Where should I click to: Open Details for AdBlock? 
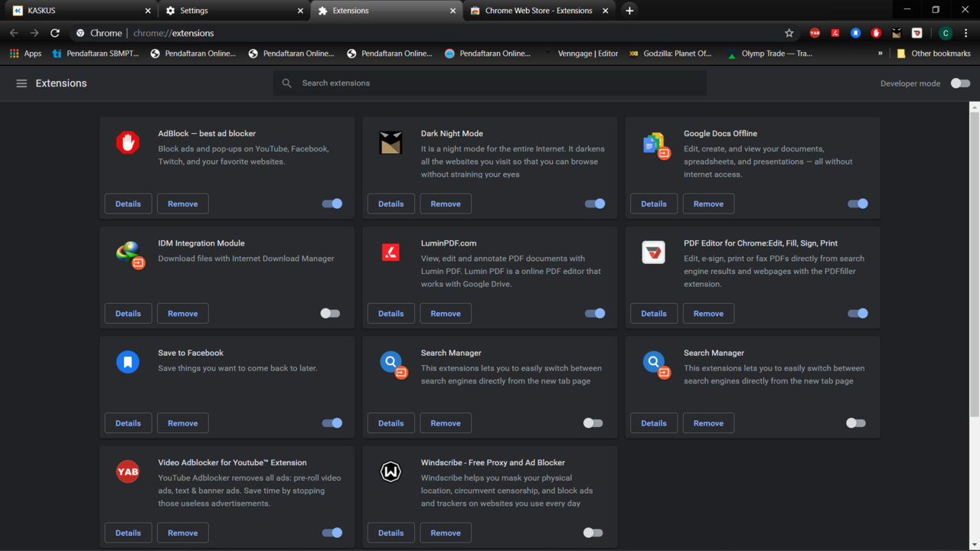point(128,204)
